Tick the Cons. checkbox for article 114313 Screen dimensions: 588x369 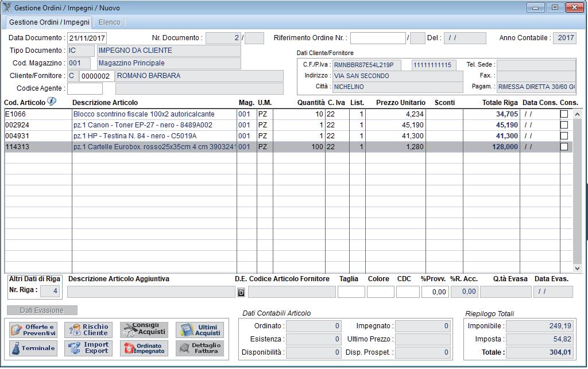(x=564, y=146)
